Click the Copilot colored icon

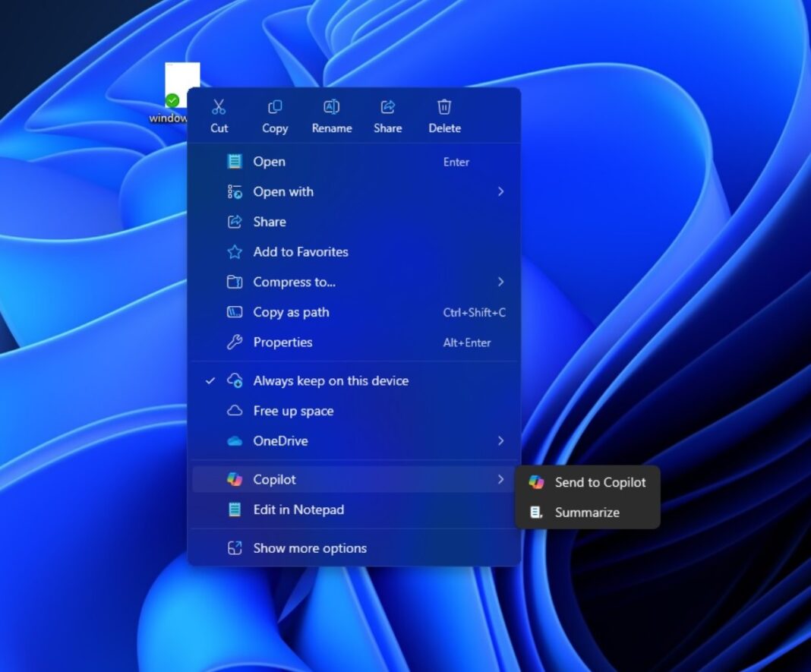coord(236,479)
